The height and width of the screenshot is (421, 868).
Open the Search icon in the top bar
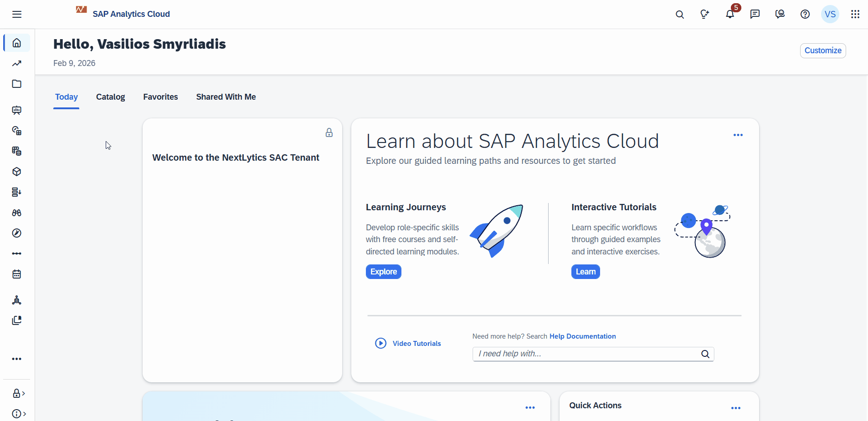[679, 14]
